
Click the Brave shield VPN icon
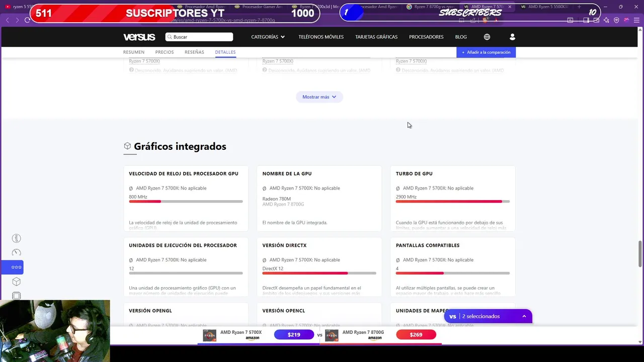tap(616, 20)
